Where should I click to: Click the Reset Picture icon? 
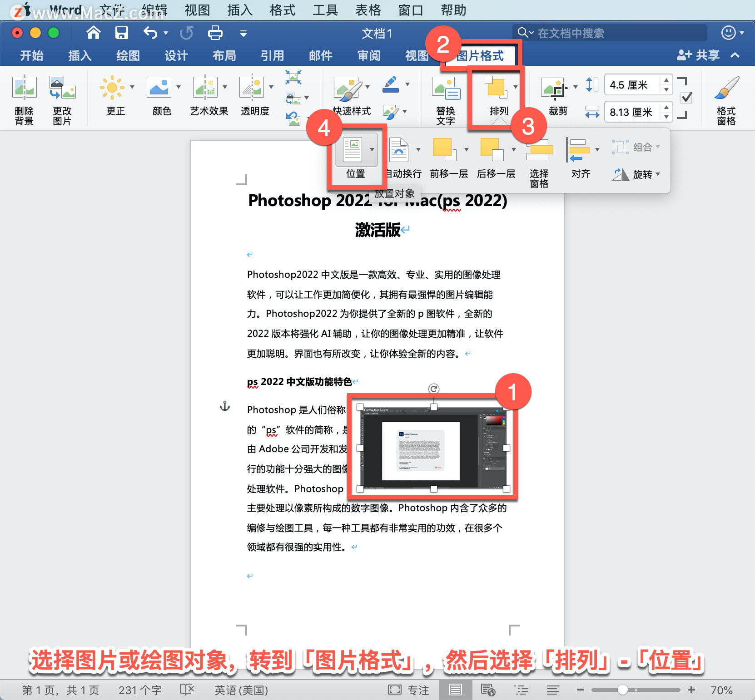click(x=293, y=118)
